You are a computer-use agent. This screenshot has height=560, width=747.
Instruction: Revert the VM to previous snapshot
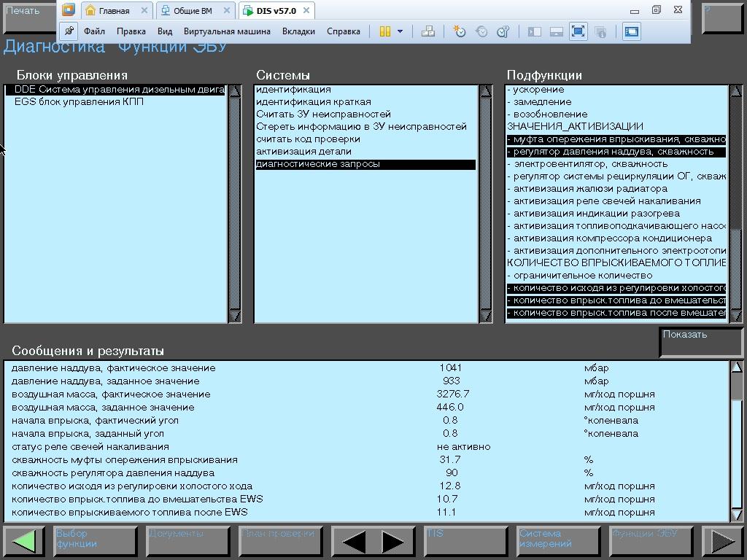coord(481,31)
